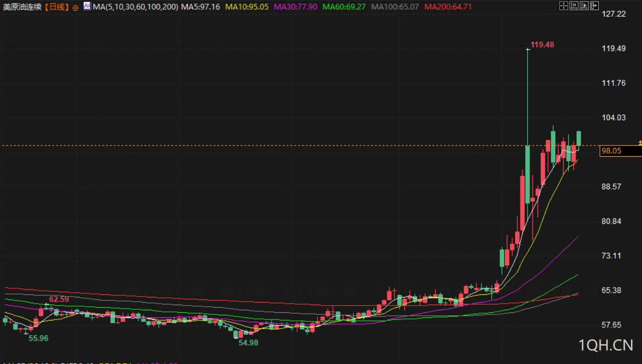The image size is (642, 364).
Task: Click the 62.59 price label
Action: [59, 299]
